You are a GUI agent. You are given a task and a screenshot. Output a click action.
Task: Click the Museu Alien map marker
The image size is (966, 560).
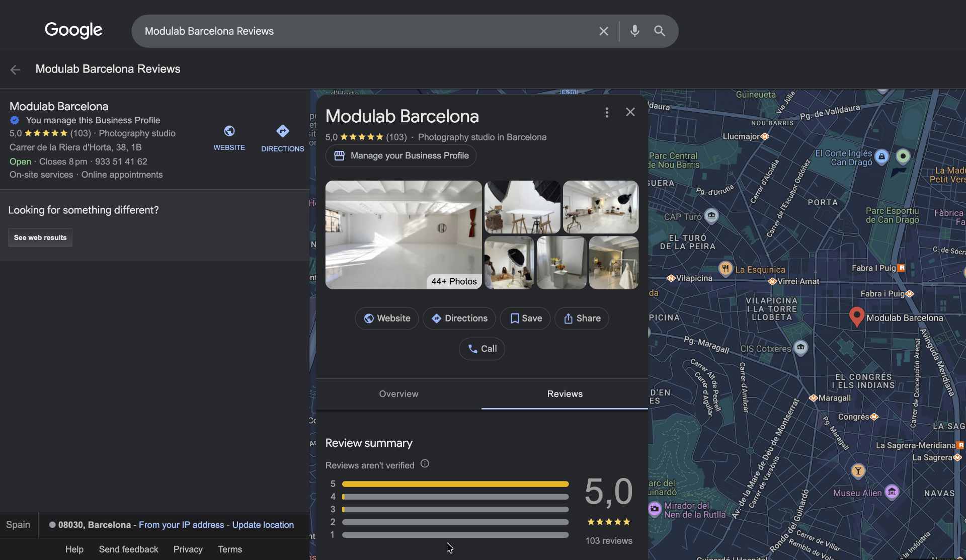892,492
